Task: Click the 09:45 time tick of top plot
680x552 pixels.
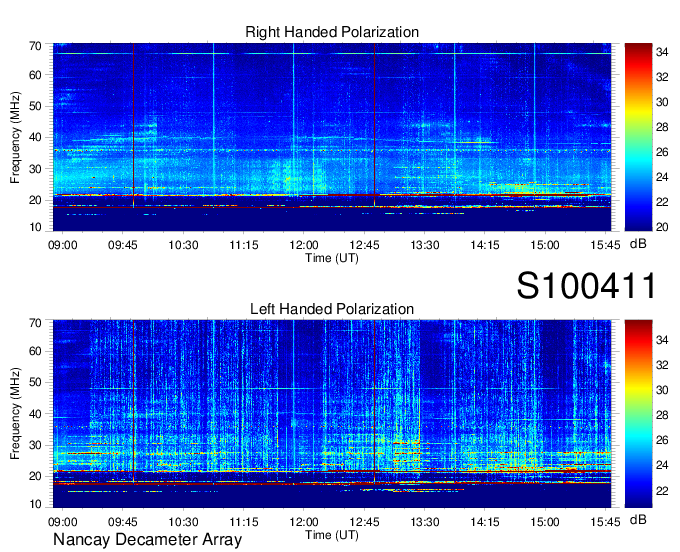Action: click(x=123, y=245)
